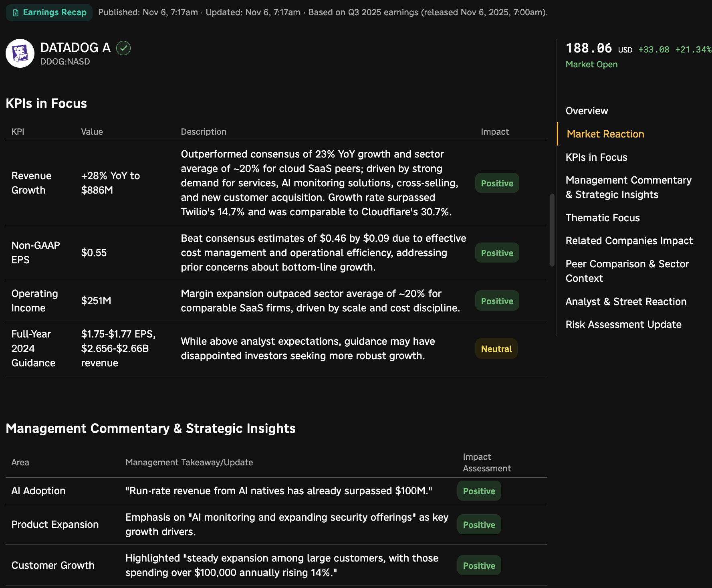The image size is (712, 588).
Task: Jump to KPIs in Focus section
Action: tap(596, 158)
